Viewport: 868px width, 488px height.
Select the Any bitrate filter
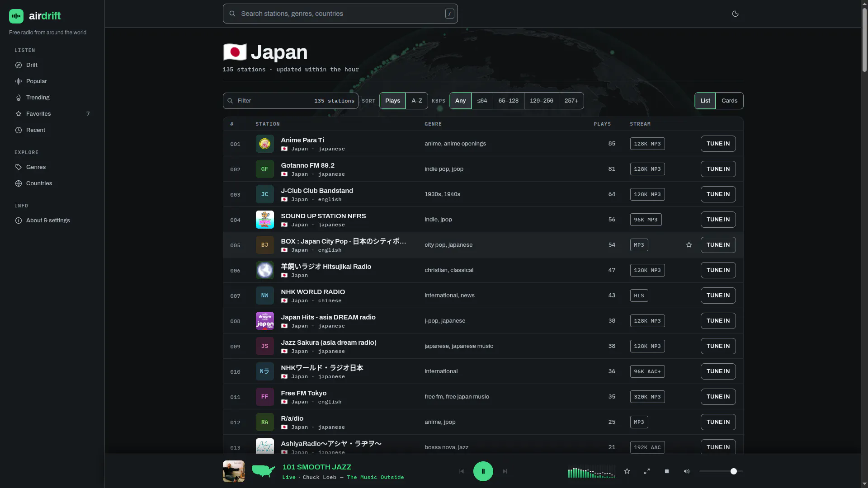461,101
